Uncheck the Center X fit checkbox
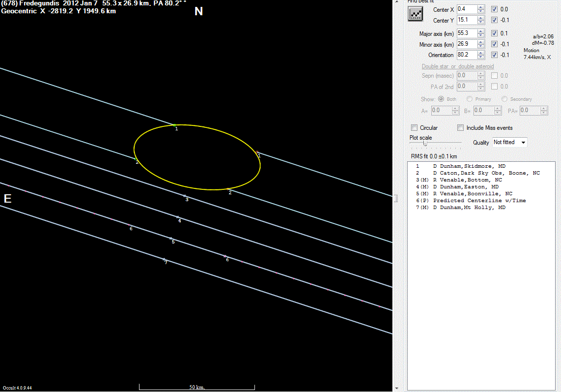The image size is (561, 392). point(495,9)
